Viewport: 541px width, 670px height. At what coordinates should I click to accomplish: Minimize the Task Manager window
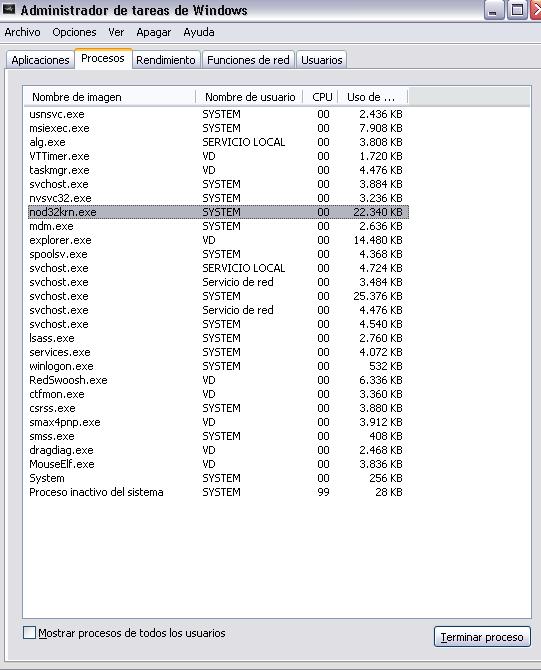pyautogui.click(x=494, y=10)
